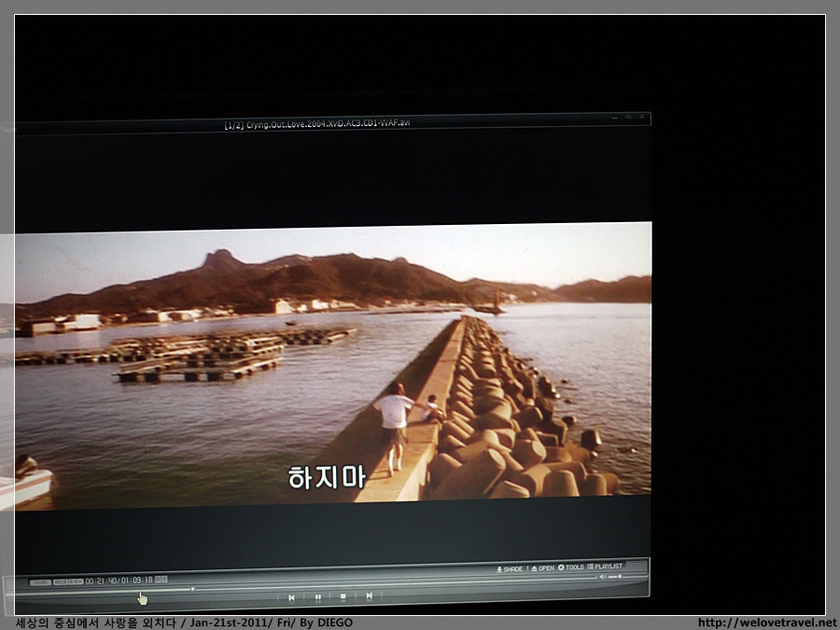Screen dimensions: 840x630
Task: Adjust the volume slider knob
Action: click(620, 577)
